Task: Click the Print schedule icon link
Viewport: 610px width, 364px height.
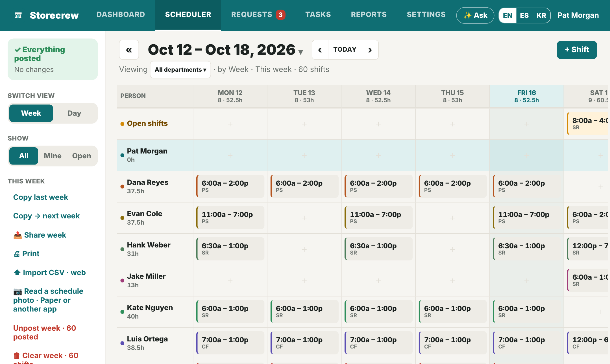Action: pos(27,254)
